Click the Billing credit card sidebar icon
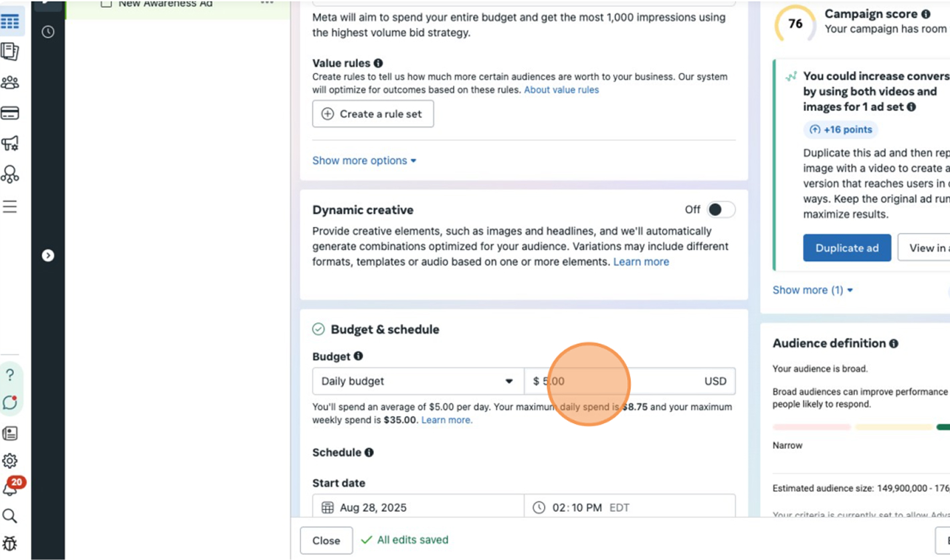Viewport: 950px width, 560px height. click(x=10, y=113)
